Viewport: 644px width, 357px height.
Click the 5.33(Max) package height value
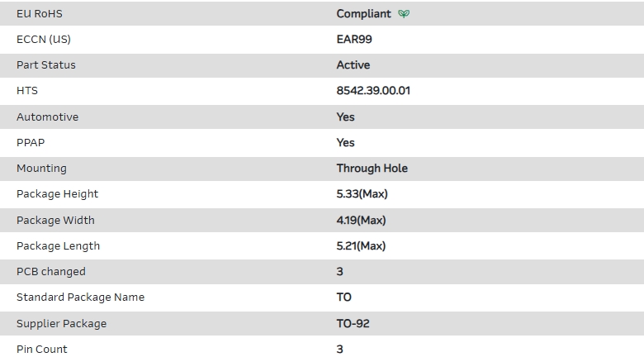tap(362, 193)
